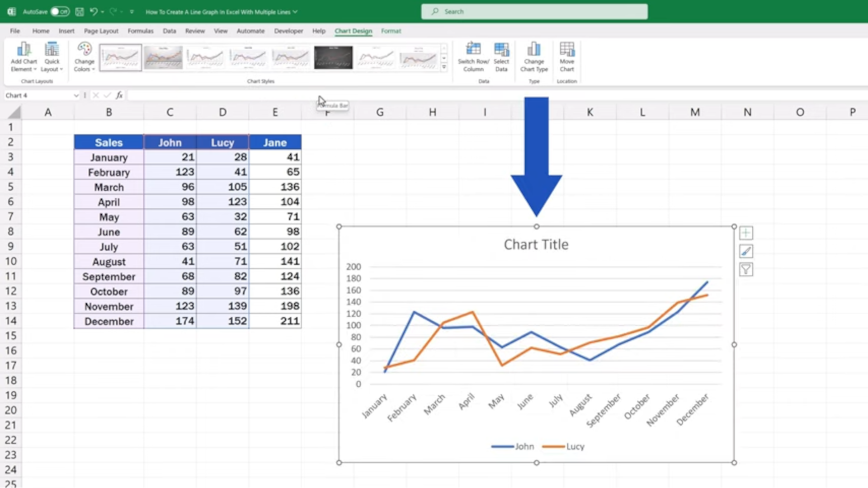This screenshot has height=488, width=868.
Task: Click in the Search box
Action: [x=534, y=12]
